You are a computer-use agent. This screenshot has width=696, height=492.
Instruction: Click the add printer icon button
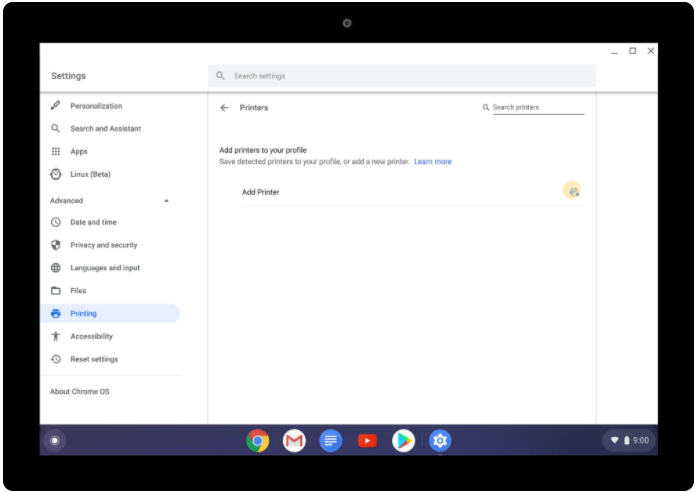[x=572, y=191]
